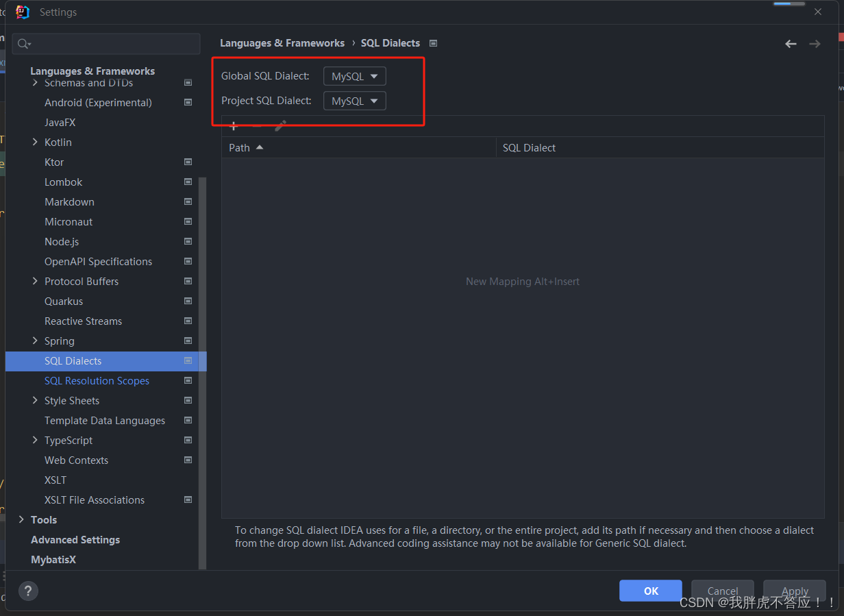Expand the TypeScript tree node
The image size is (844, 616).
pos(35,440)
